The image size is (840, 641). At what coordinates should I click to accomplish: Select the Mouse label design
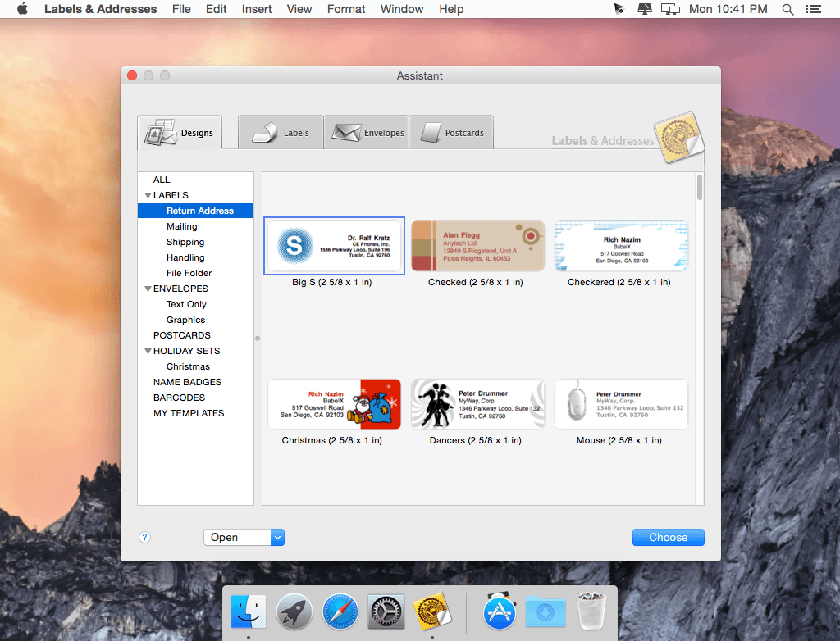pyautogui.click(x=622, y=404)
